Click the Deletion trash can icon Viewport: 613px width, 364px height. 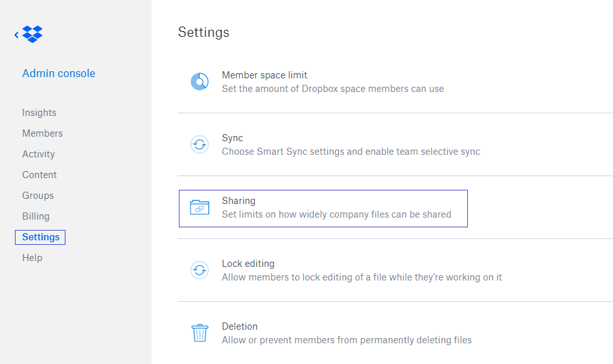coord(200,333)
